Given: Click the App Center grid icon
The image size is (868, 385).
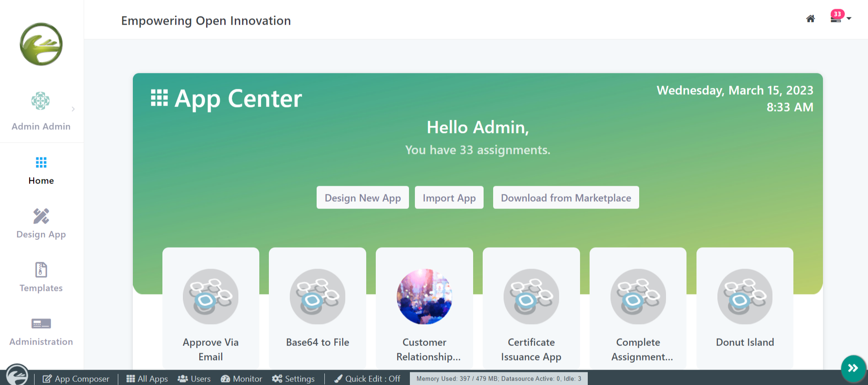Looking at the screenshot, I should coord(159,98).
